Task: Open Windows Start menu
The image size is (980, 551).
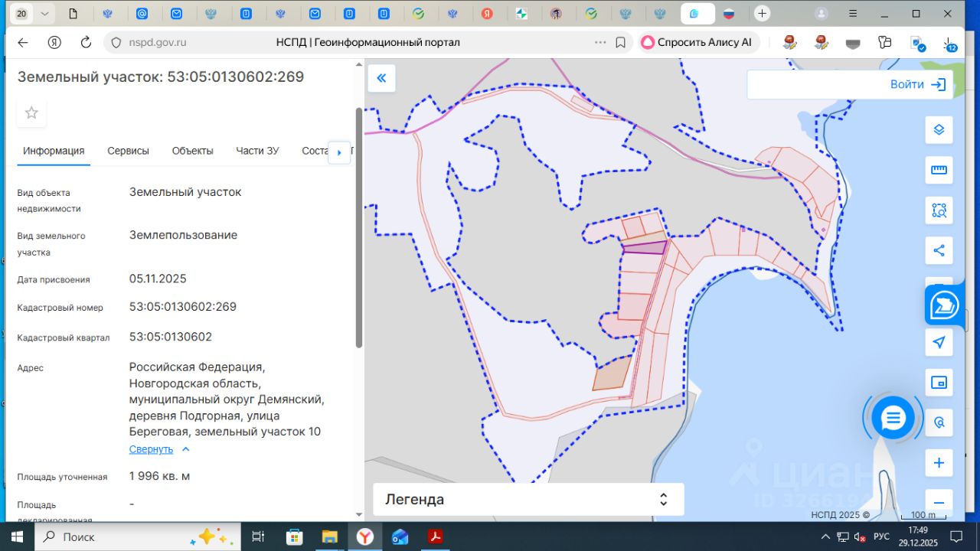Action: coord(16,536)
